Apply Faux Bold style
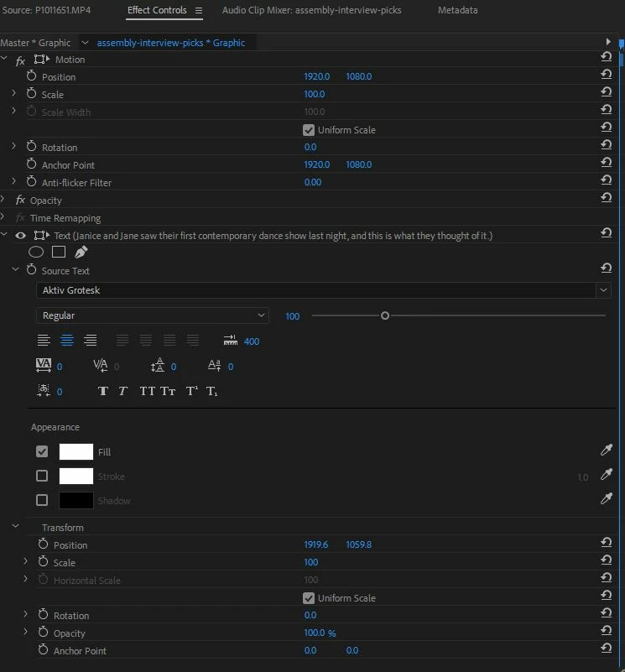The width and height of the screenshot is (625, 672). tap(103, 391)
